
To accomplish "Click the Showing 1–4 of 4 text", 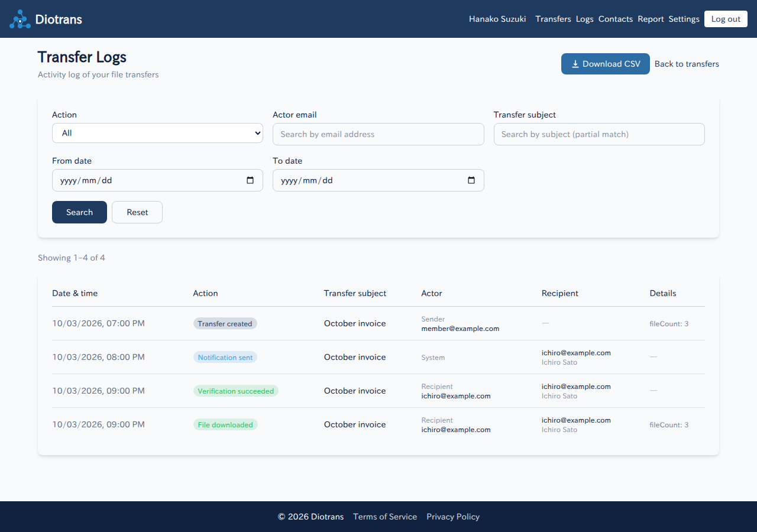I will 72,258.
